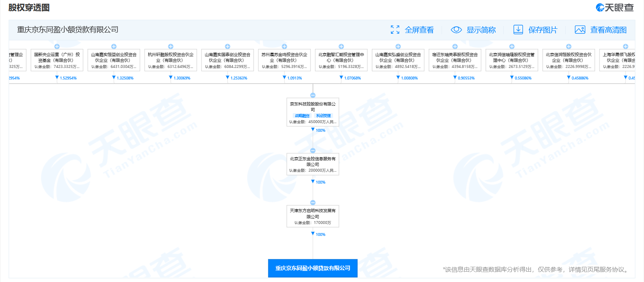Click the 1.32508% share percentage
This screenshot has width=644, height=282.
click(125, 78)
